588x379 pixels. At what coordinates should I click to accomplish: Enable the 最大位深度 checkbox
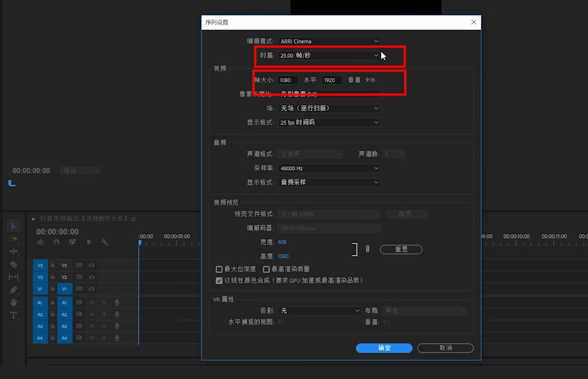pos(219,268)
